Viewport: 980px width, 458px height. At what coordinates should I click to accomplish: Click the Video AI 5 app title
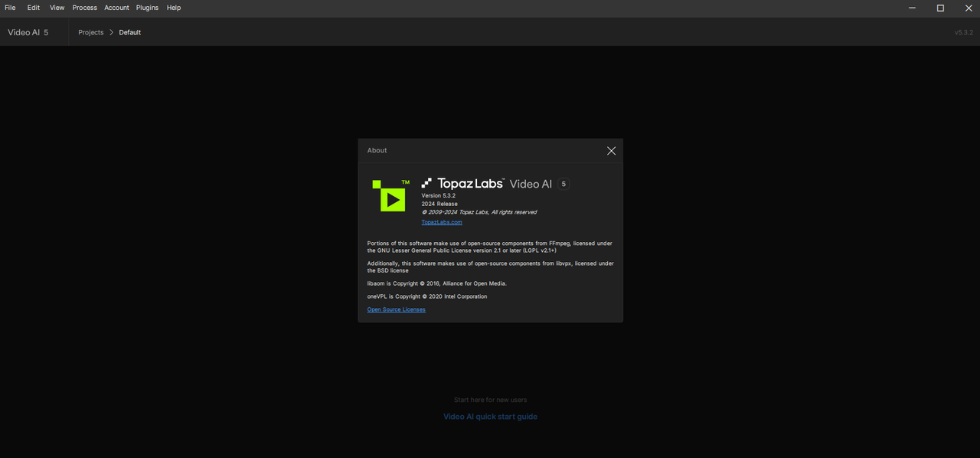click(28, 32)
